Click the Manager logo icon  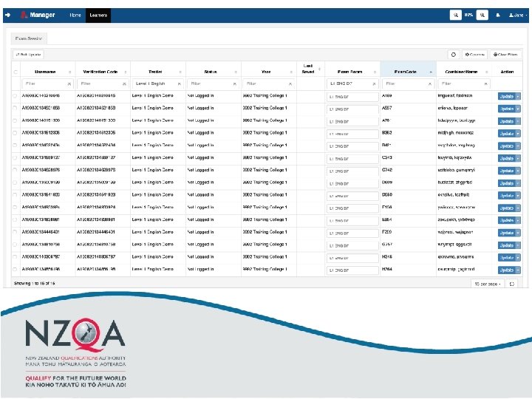click(24, 15)
